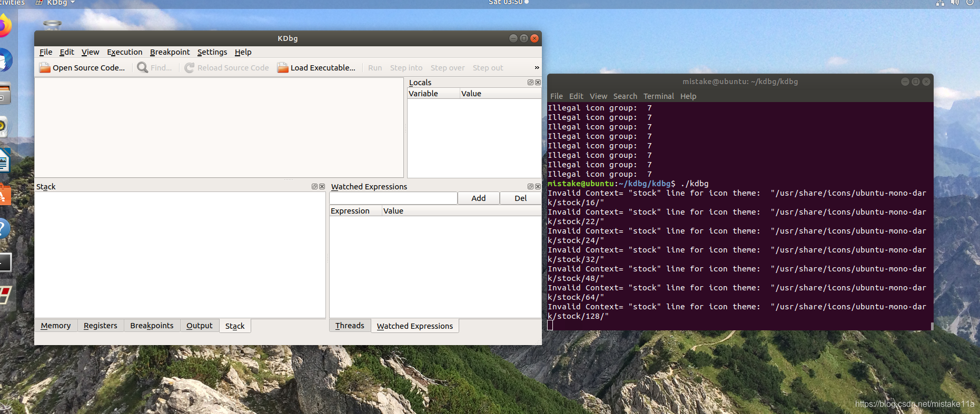Switch to the Registers tab
The height and width of the screenshot is (414, 980).
[x=100, y=326]
